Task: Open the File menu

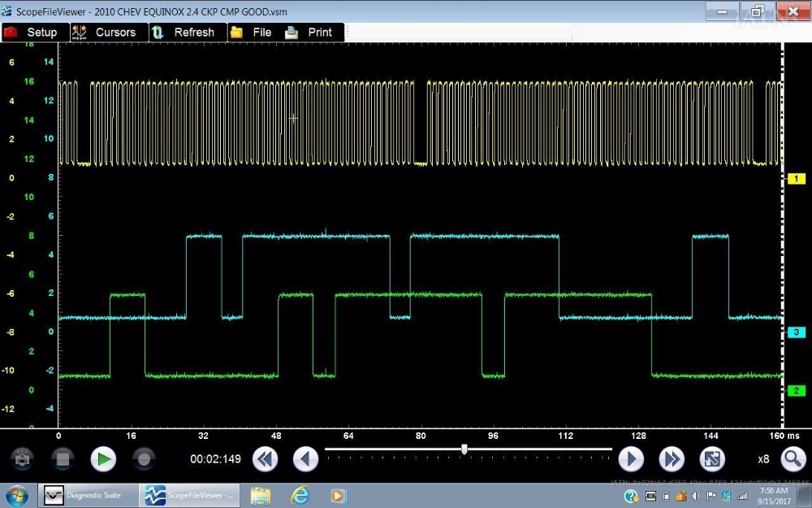Action: pyautogui.click(x=251, y=33)
